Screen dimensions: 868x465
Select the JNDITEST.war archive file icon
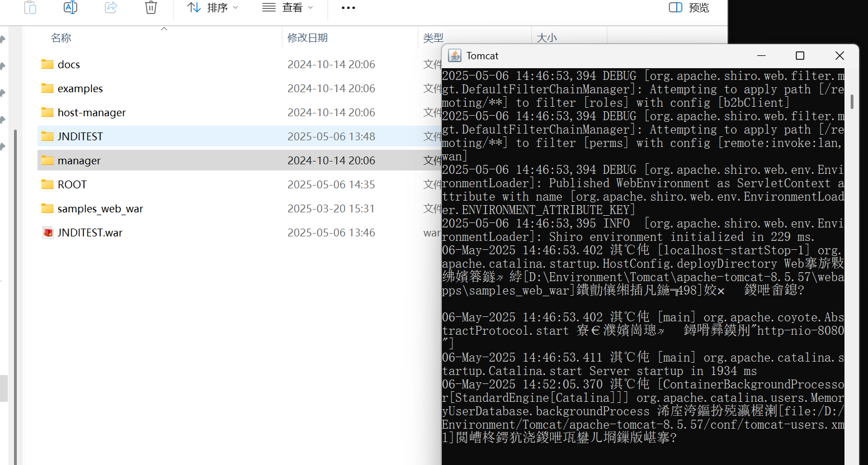pyautogui.click(x=48, y=232)
